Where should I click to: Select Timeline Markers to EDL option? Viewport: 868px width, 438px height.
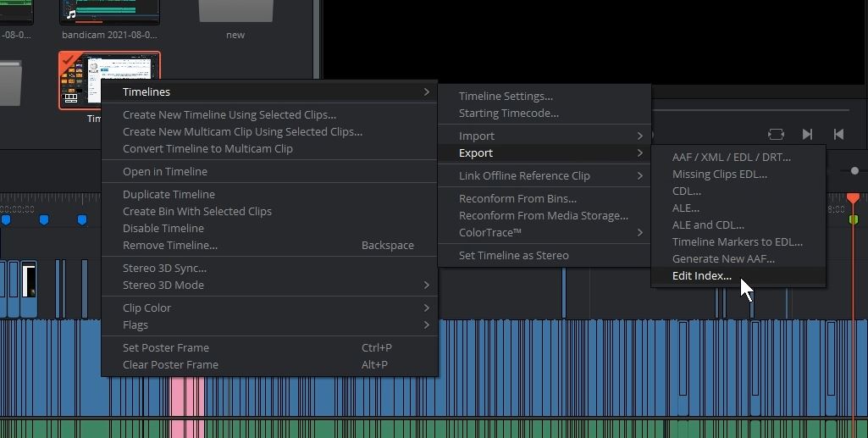tap(738, 241)
